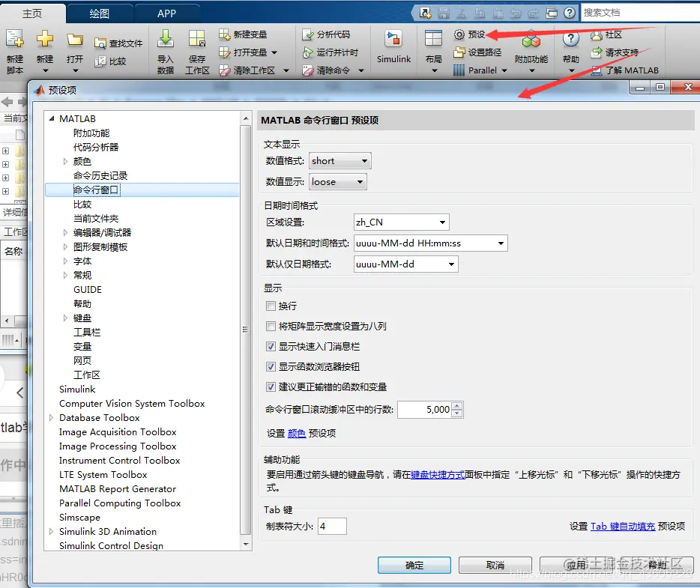The width and height of the screenshot is (700, 588).
Task: Click New Variable (新建变量) icon
Action: (x=224, y=34)
